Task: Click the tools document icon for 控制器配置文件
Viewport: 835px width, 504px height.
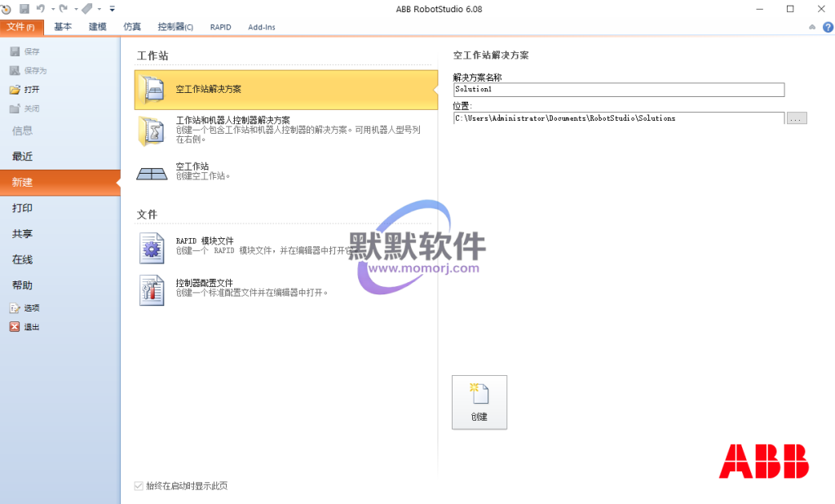Action: (152, 290)
